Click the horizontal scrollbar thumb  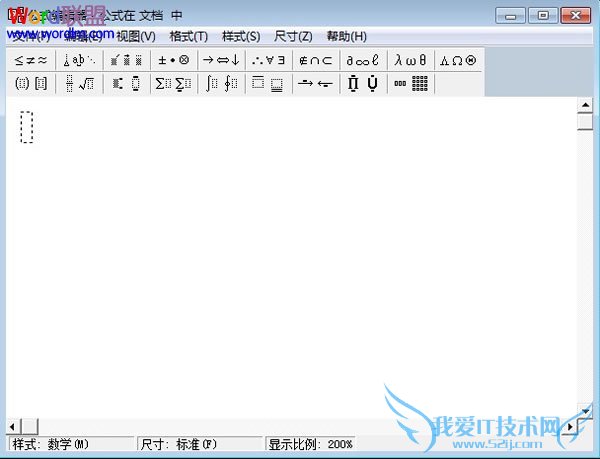pyautogui.click(x=29, y=426)
